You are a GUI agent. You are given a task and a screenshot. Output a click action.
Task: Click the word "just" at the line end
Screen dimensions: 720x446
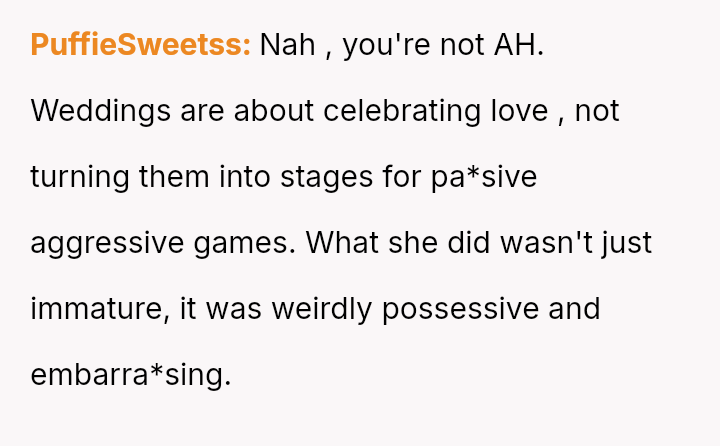tap(629, 243)
